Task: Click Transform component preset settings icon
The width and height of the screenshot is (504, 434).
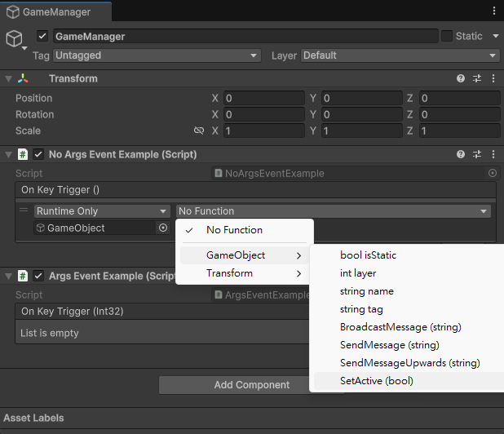Action: coord(477,79)
